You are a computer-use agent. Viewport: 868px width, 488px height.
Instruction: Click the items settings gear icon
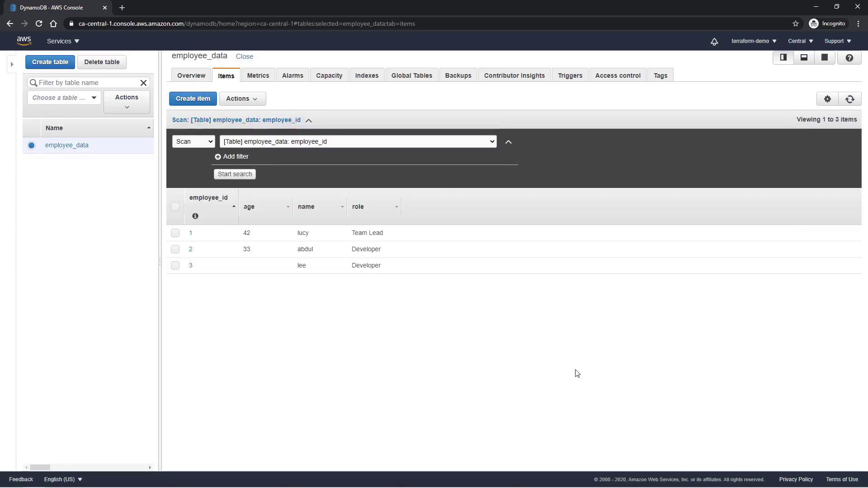pyautogui.click(x=827, y=99)
